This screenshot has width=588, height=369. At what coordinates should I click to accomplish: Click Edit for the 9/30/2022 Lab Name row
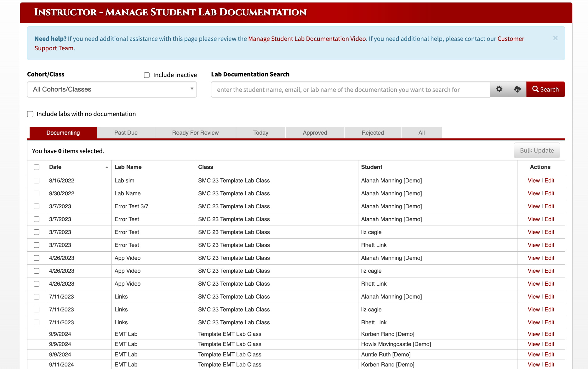click(x=550, y=193)
